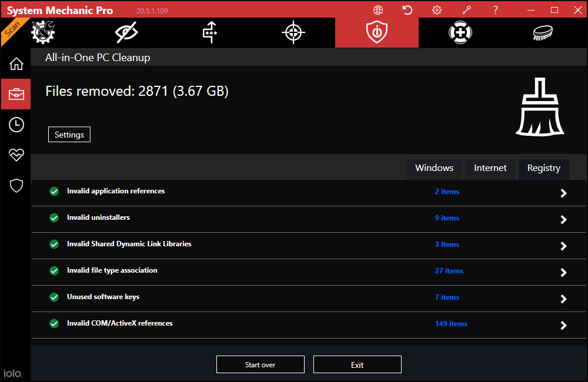The image size is (588, 382).
Task: Click the key license icon
Action: coord(466,10)
